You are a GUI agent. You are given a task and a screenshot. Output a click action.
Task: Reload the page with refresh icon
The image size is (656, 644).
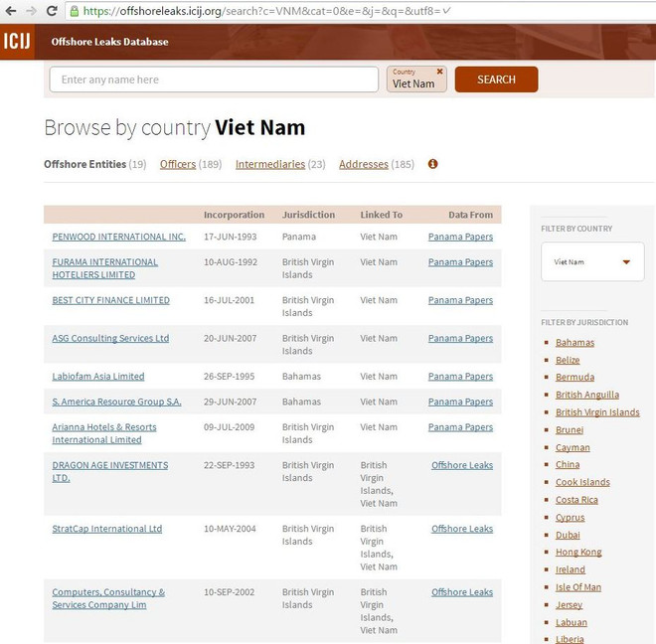pos(52,11)
